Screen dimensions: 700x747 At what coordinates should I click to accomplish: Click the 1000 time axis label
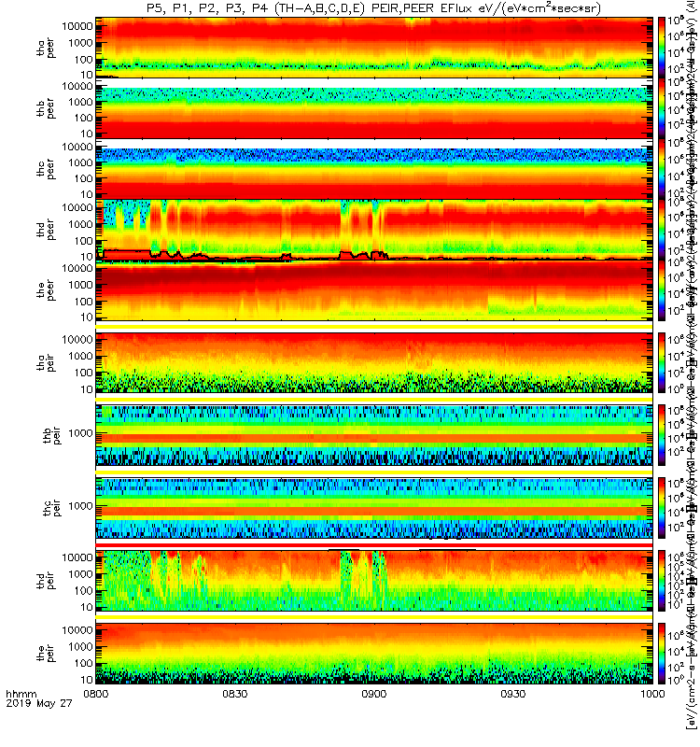click(x=651, y=694)
